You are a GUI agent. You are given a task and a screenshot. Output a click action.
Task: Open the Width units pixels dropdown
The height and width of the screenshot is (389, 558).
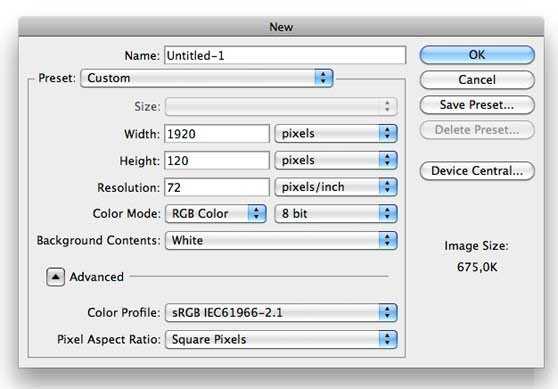click(336, 133)
